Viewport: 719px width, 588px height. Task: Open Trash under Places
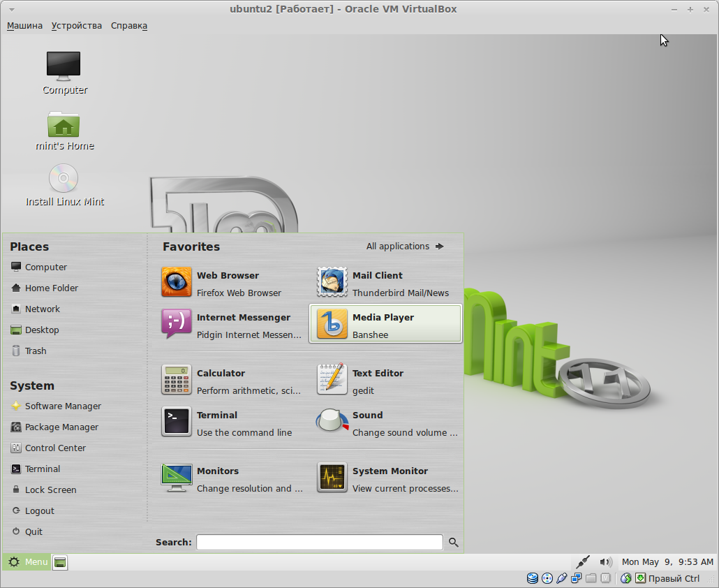(29, 351)
